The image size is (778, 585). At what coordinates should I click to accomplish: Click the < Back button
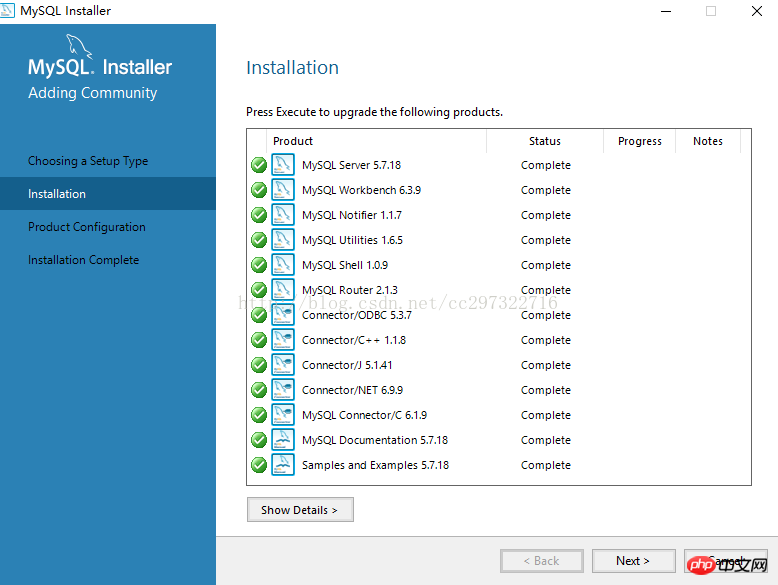(541, 561)
